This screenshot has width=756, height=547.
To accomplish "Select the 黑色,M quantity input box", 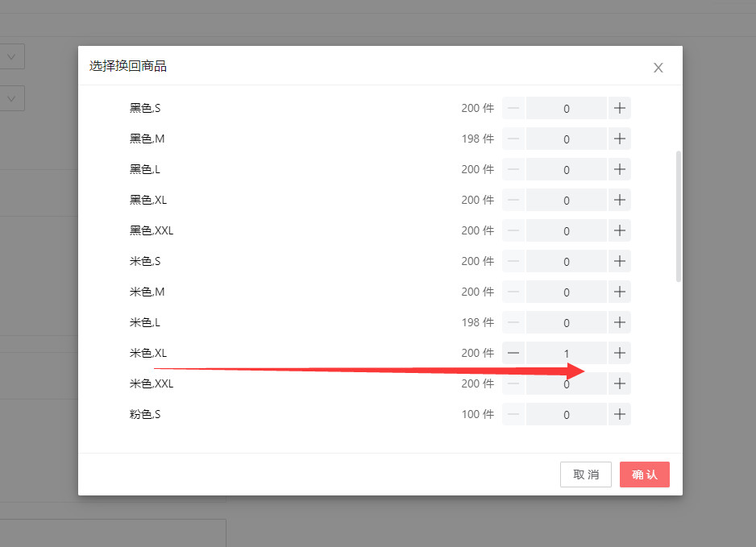I will (x=566, y=139).
